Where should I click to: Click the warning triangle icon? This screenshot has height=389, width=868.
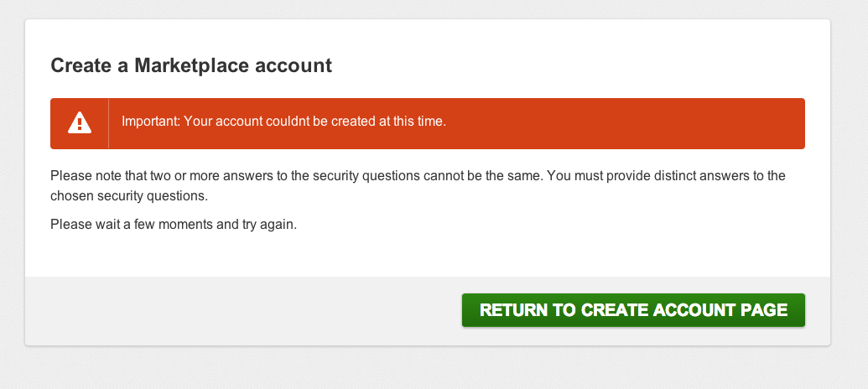pos(80,123)
